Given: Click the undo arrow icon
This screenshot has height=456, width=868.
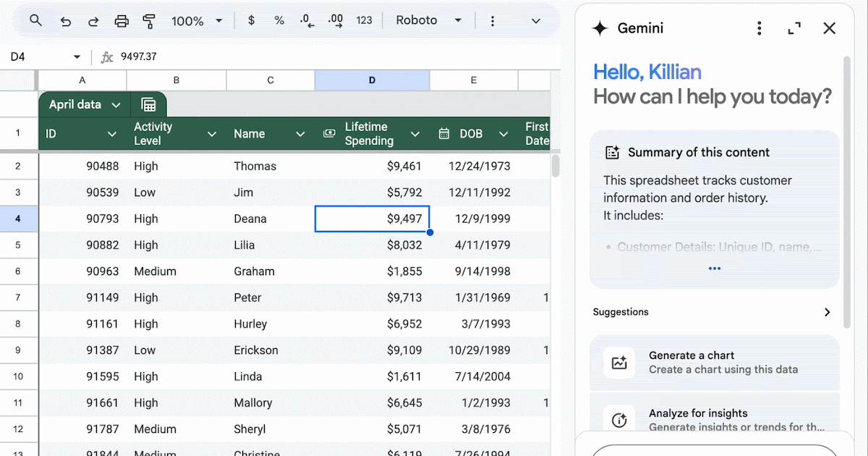Looking at the screenshot, I should [66, 21].
